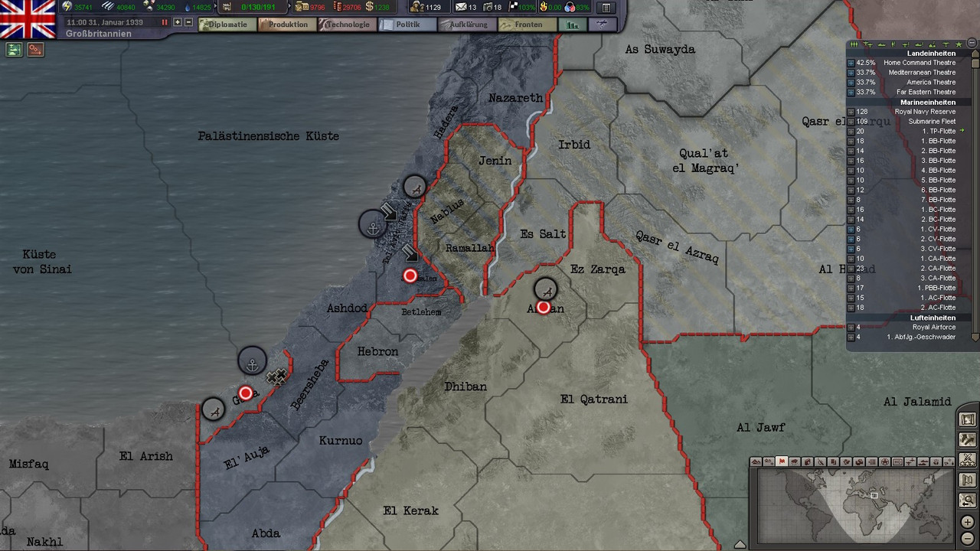Expand the 1. TP-Flotte entry
Image resolution: width=980 pixels, height=551 pixels.
tap(851, 132)
